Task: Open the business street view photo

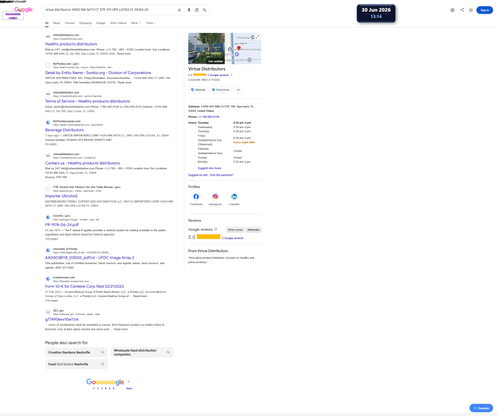Action: point(206,48)
